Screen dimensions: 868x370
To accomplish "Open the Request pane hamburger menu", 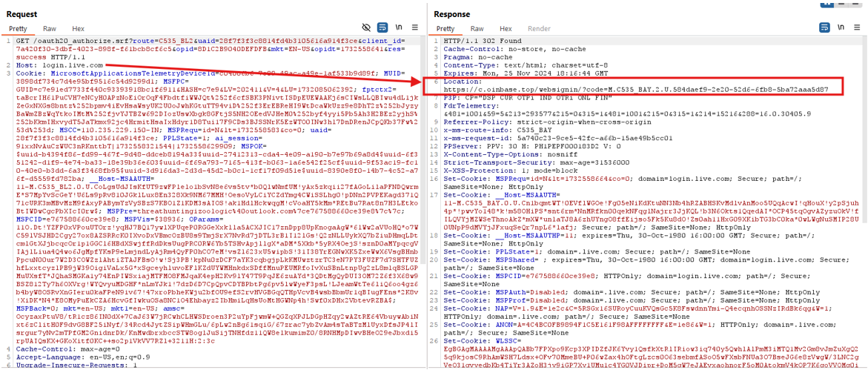I will click(416, 28).
